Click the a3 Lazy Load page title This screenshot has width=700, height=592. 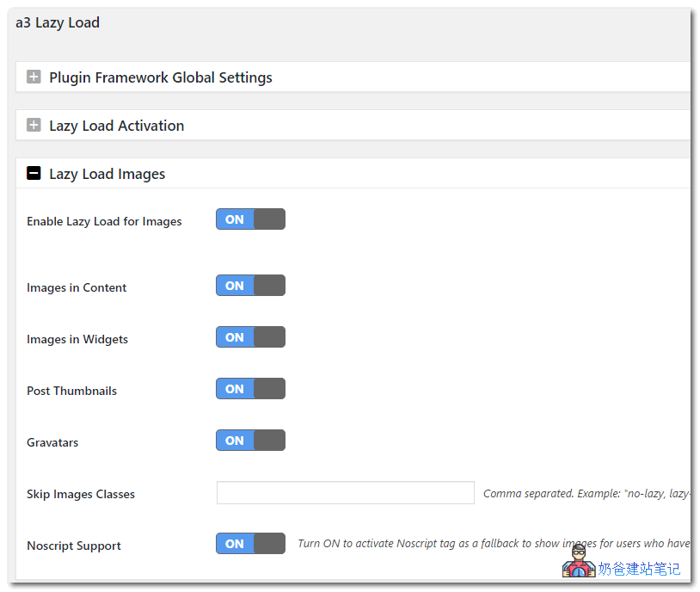tap(58, 23)
